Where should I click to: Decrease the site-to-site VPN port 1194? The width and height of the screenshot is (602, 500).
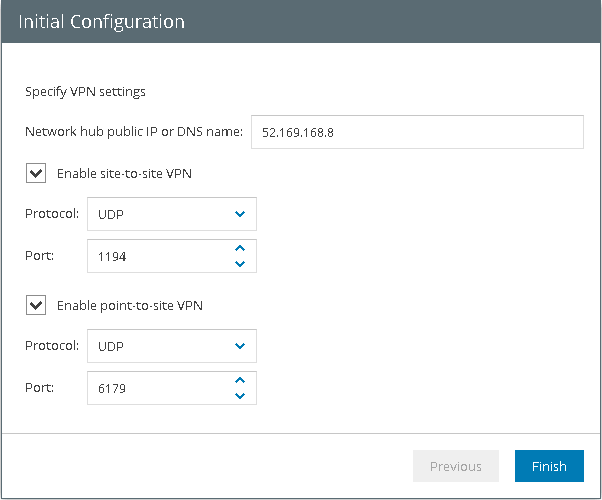coord(239,264)
